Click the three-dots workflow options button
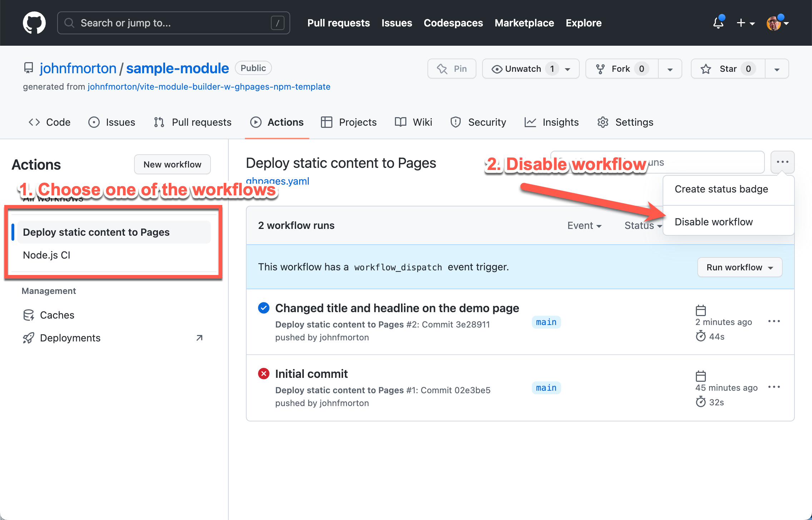The image size is (812, 520). tap(782, 162)
